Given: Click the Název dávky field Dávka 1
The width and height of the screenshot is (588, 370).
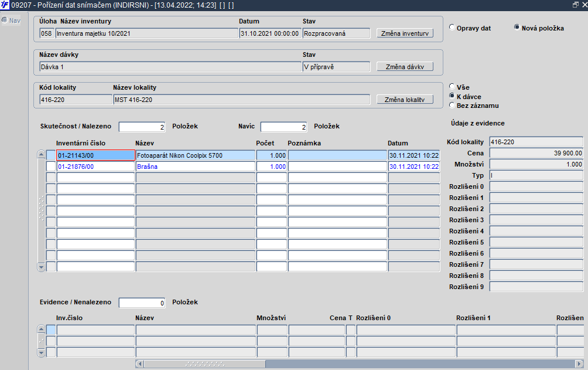Looking at the screenshot, I should (x=170, y=67).
